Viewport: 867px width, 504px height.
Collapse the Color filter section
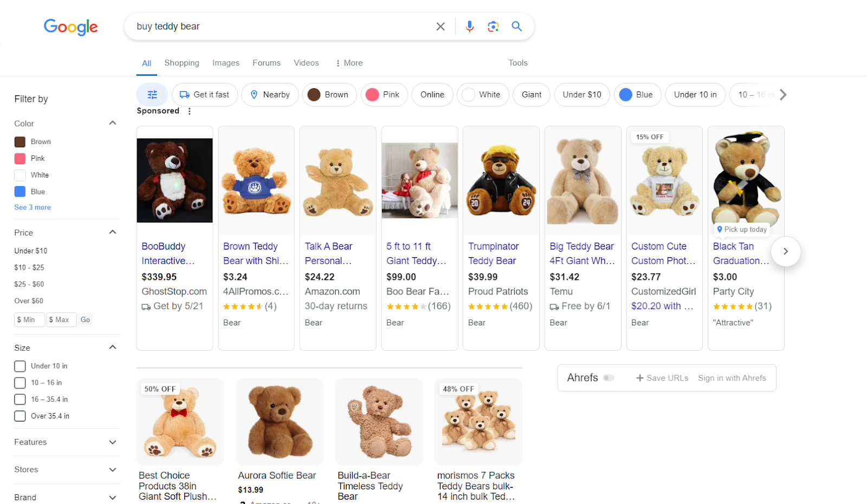(113, 123)
